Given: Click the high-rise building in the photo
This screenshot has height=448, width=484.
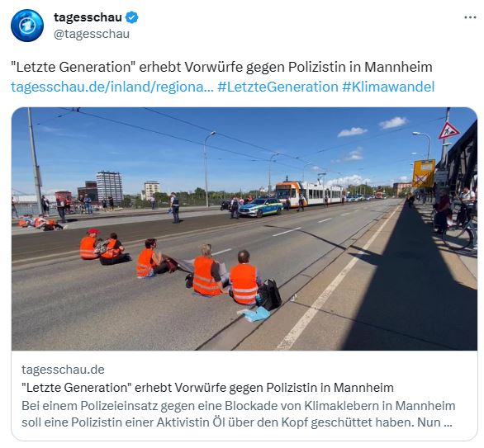Looking at the screenshot, I should point(110,186).
